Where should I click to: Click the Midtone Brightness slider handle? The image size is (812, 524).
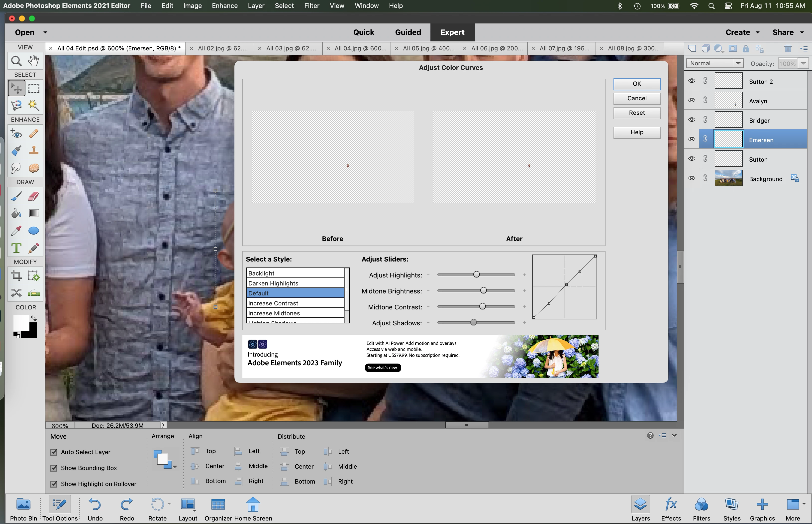tap(483, 291)
